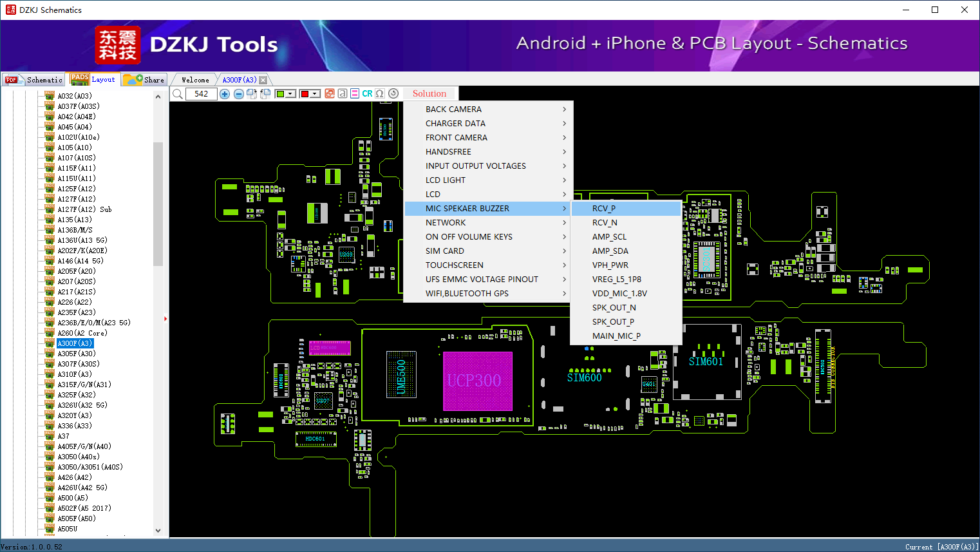The image size is (980, 552).
Task: Open the UFS EMMC VOLTAGE PINOUT entry
Action: tap(487, 280)
